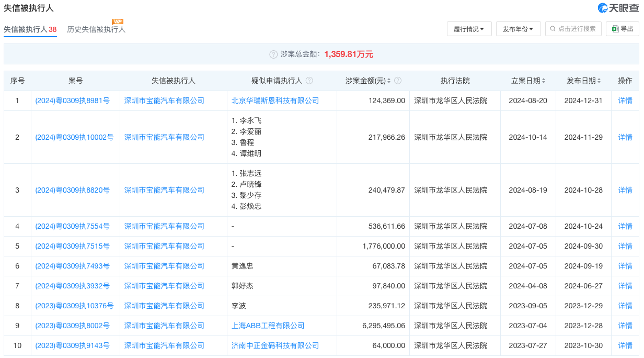
Task: View 详情 for case 执8981号
Action: 625,100
